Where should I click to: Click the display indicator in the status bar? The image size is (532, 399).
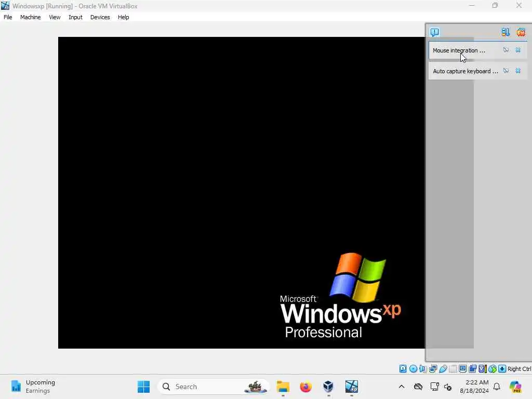462,369
